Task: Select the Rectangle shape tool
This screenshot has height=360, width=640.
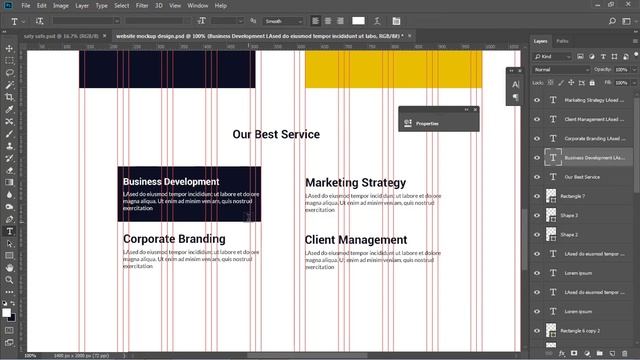Action: [9, 256]
